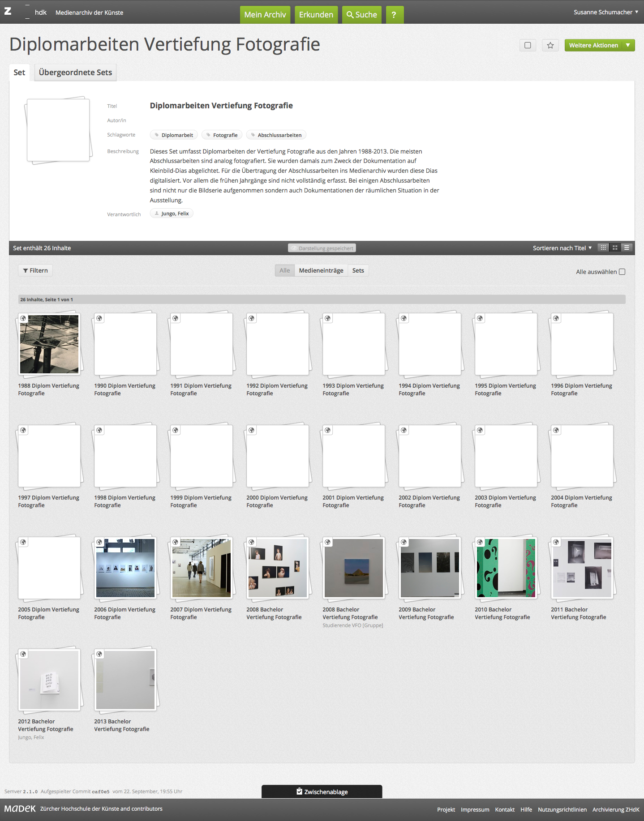Screen dimensions: 644x821
Task: Switch to list view icon
Action: pyautogui.click(x=627, y=248)
